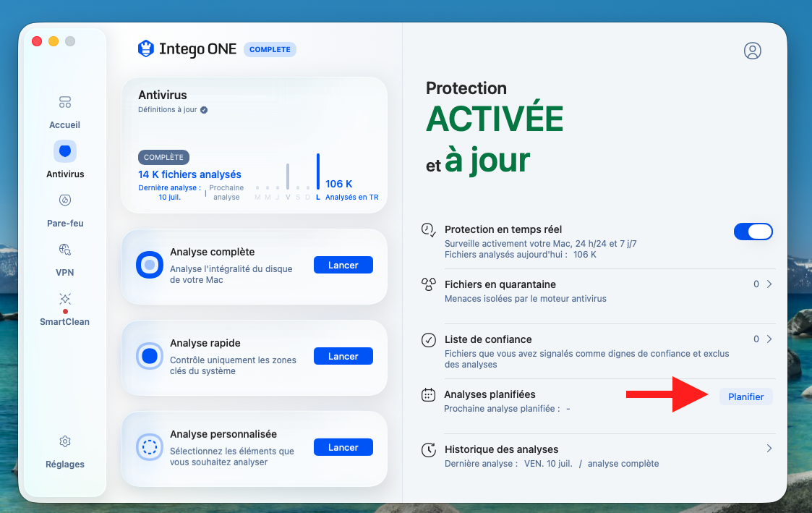Viewport: 812px width, 513px height.
Task: Select the Antivirus shield icon in sidebar
Action: click(65, 151)
